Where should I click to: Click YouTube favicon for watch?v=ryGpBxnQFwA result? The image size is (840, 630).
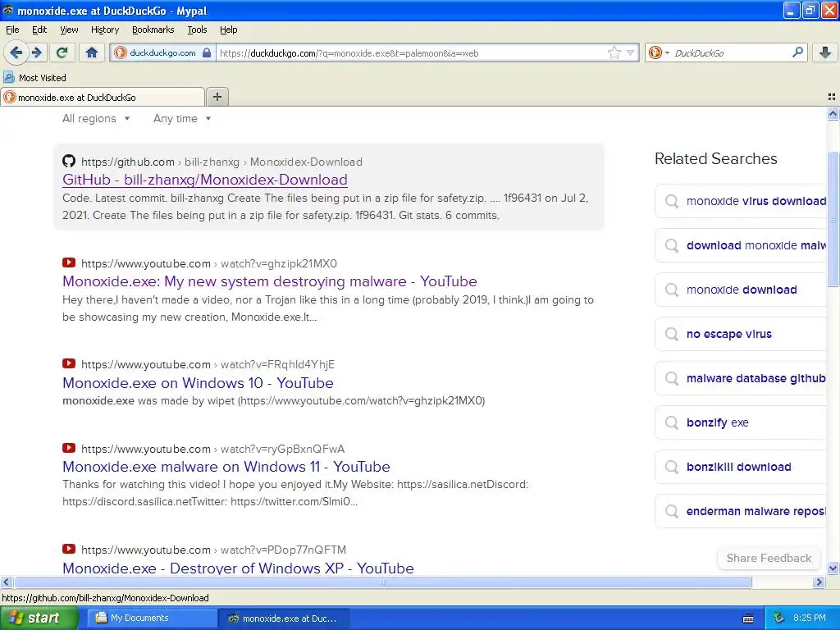[69, 449]
